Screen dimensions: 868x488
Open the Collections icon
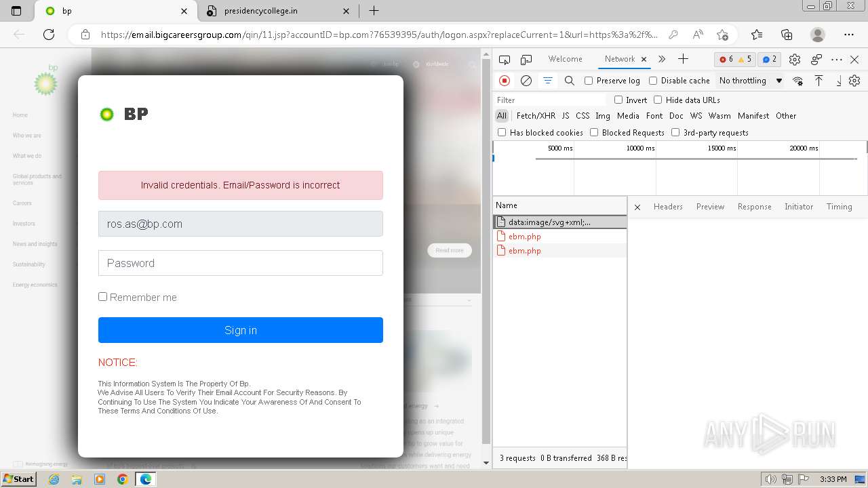pyautogui.click(x=787, y=35)
